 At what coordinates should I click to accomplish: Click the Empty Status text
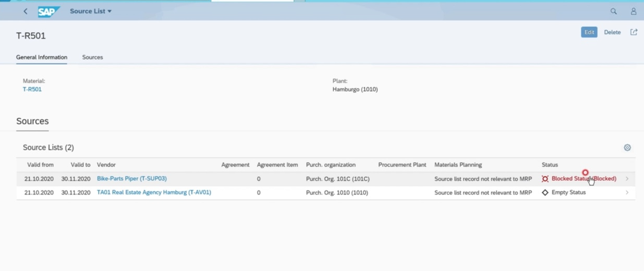[x=568, y=192]
